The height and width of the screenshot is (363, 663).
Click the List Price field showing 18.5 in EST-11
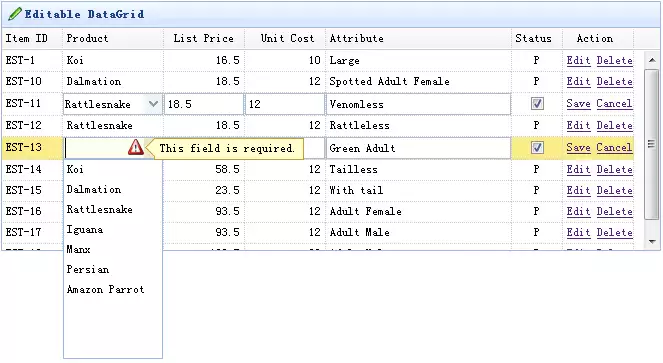[x=204, y=104]
